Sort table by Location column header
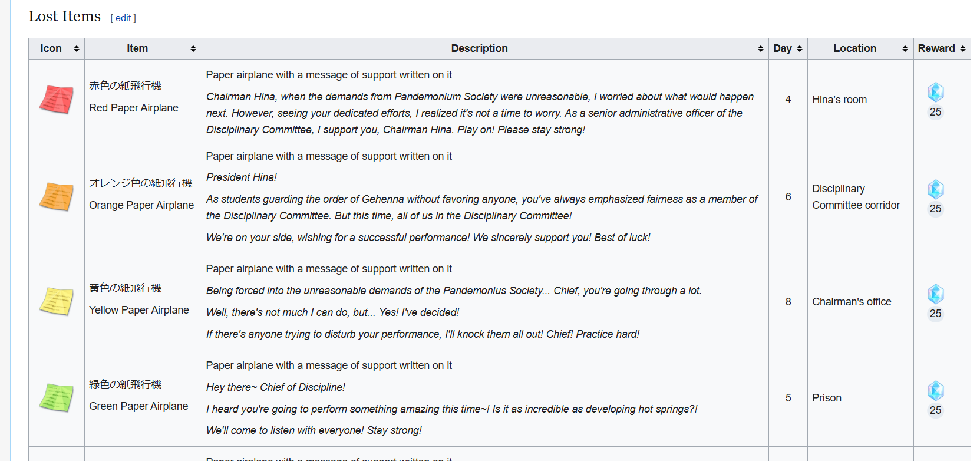 point(860,49)
